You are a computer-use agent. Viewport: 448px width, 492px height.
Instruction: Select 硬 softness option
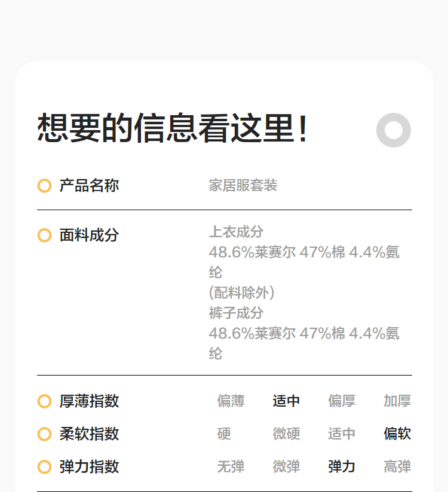(224, 434)
